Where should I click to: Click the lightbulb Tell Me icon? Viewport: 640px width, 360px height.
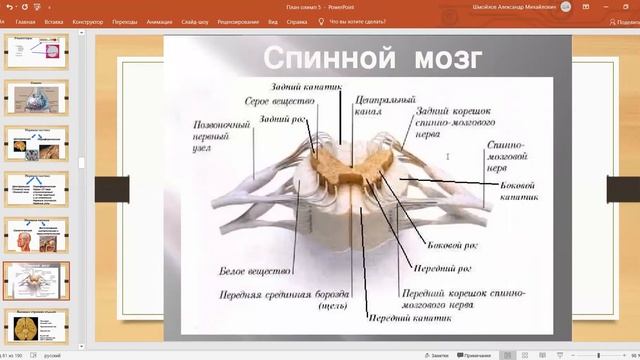[x=321, y=22]
